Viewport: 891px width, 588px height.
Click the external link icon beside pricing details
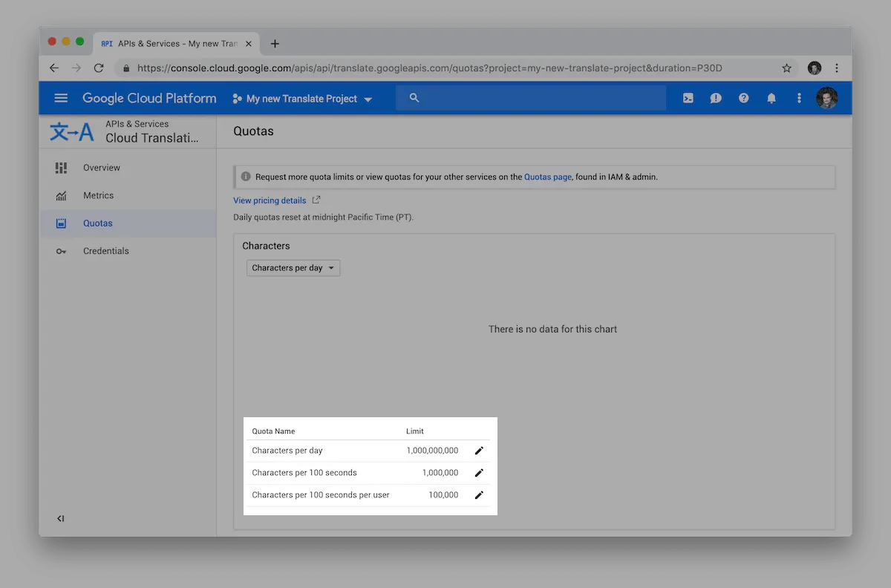(x=316, y=200)
